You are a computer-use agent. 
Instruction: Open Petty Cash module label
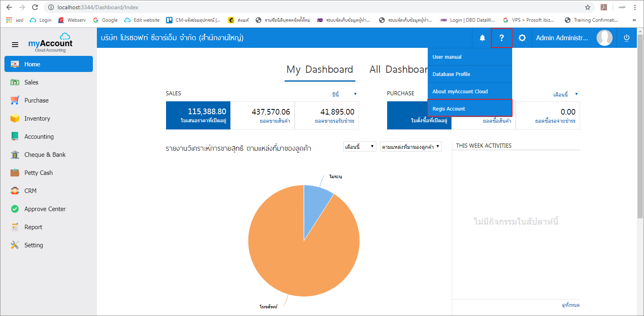pos(39,173)
